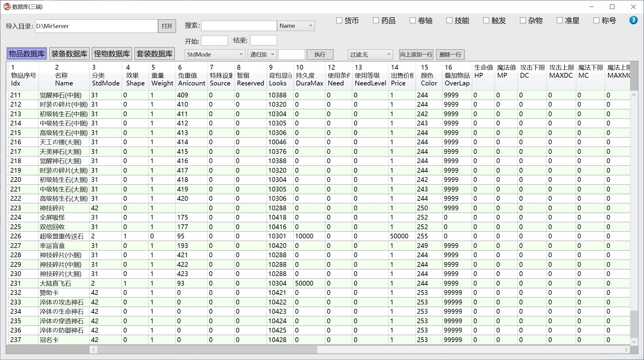Click the 幸运盲盒 name cell
Viewport: 644px width, 360px height.
click(64, 246)
